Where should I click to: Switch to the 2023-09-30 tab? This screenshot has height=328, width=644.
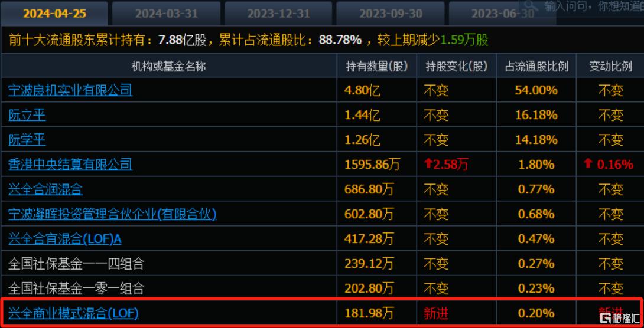[x=391, y=14]
